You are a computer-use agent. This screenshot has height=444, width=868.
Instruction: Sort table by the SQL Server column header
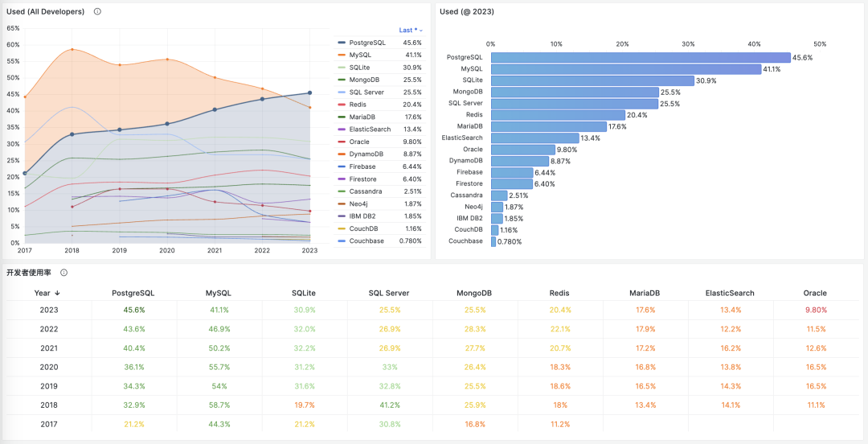tap(389, 293)
